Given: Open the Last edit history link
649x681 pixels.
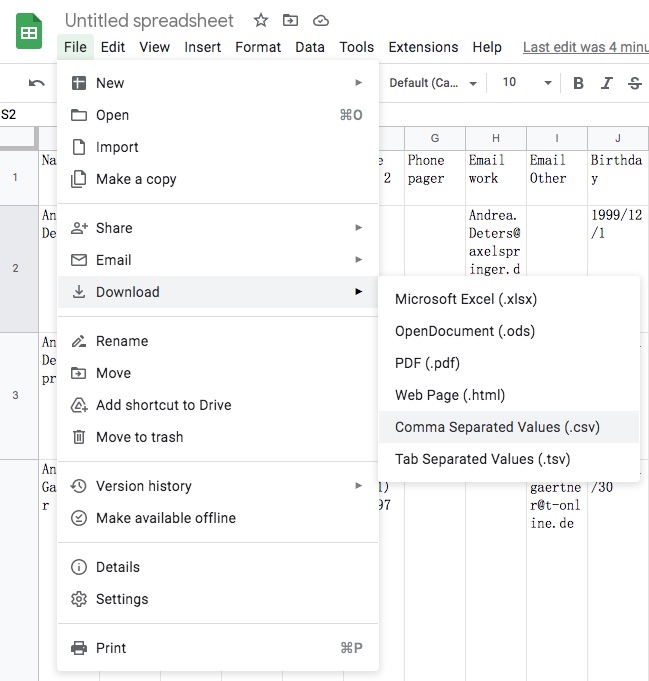Looking at the screenshot, I should point(585,47).
